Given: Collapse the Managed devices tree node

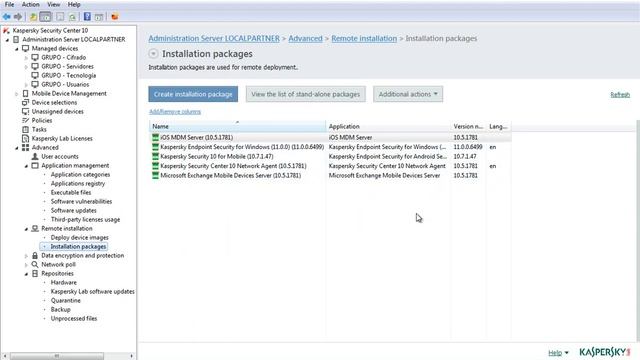Looking at the screenshot, I should pyautogui.click(x=17, y=49).
